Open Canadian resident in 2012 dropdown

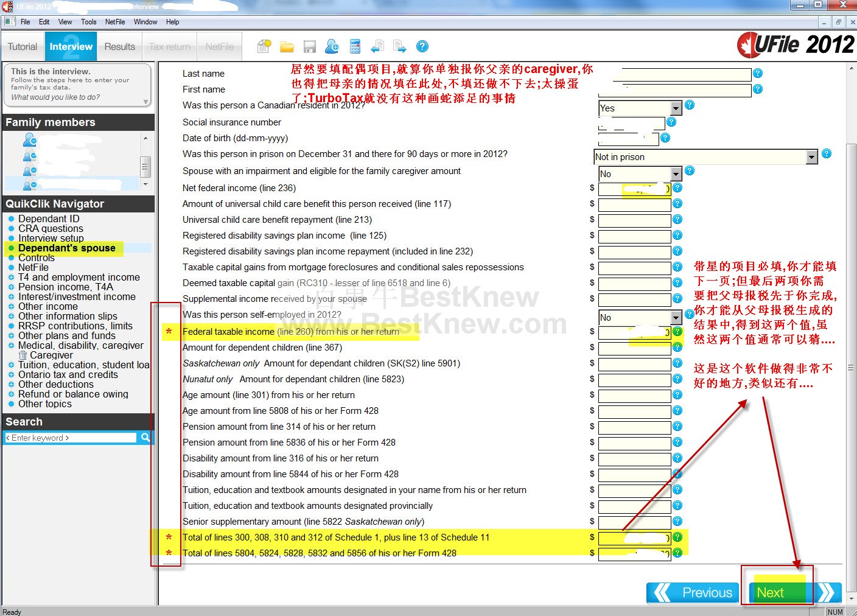(676, 108)
